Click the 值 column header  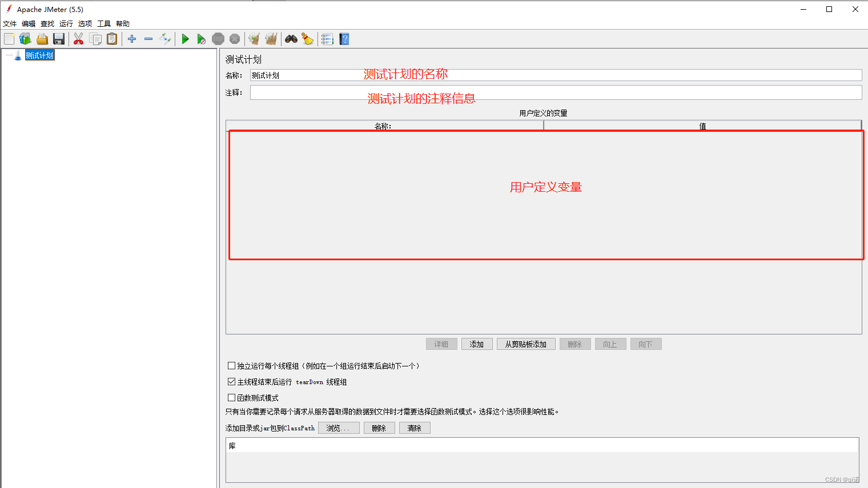pyautogui.click(x=702, y=126)
